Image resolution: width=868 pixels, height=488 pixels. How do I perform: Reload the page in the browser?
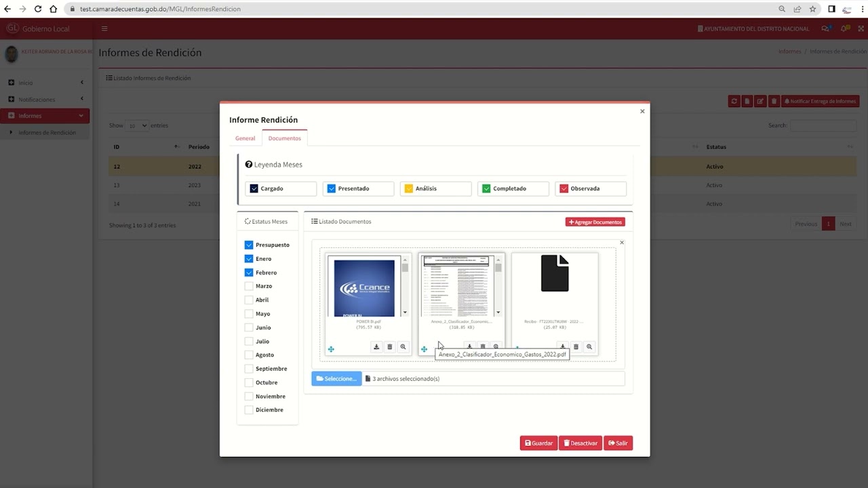[38, 9]
